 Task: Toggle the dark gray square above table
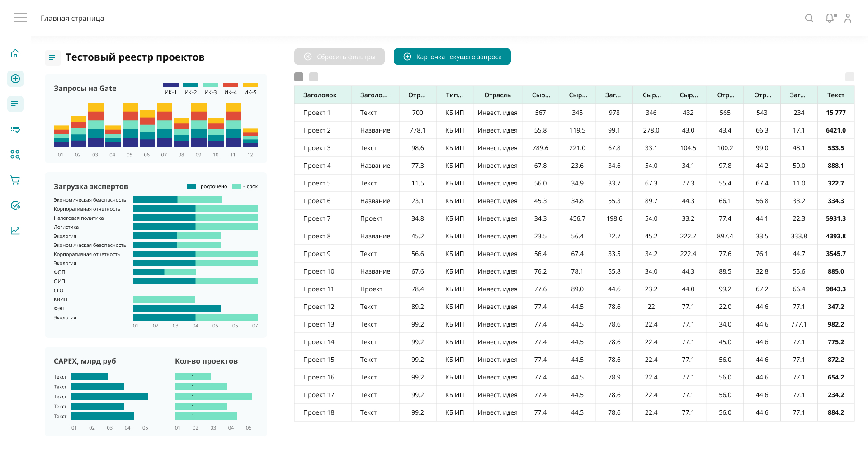pos(299,77)
